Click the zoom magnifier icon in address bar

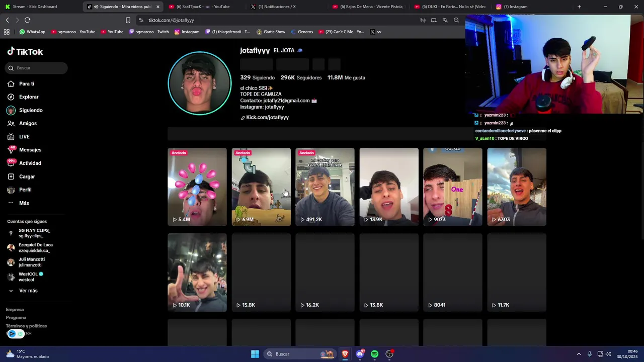point(456,20)
